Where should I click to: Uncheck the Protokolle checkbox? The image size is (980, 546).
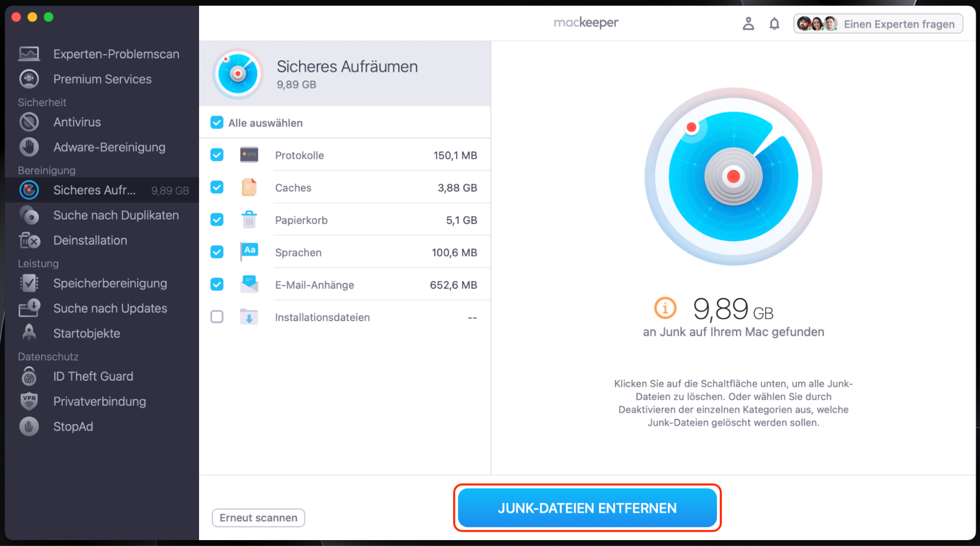[x=217, y=155]
